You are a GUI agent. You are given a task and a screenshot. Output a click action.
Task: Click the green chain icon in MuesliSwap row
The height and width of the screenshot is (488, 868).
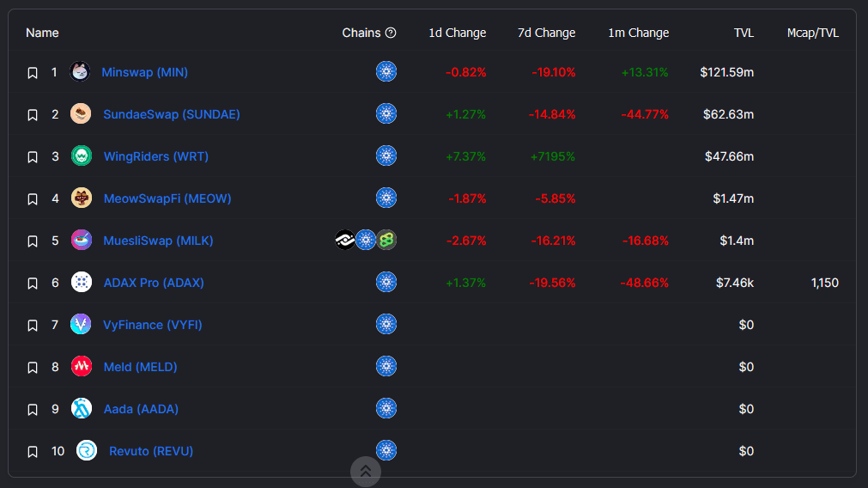386,240
